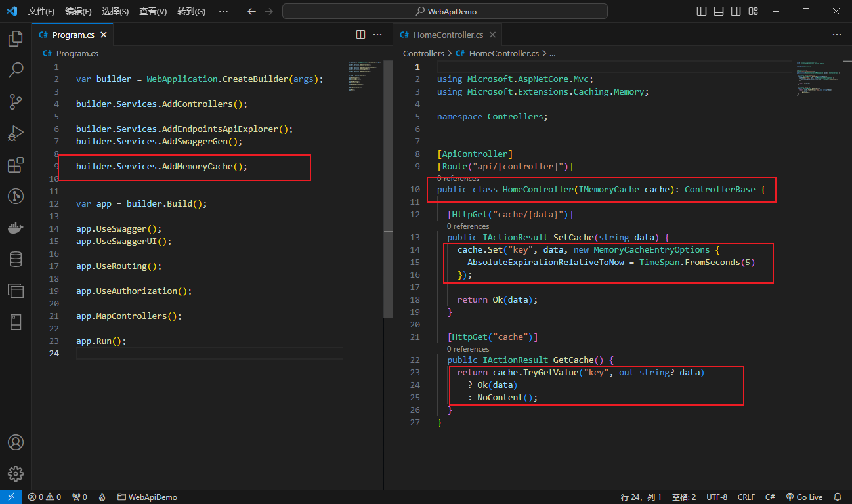Expand the hidden menus via title bar ellipsis

pos(223,11)
